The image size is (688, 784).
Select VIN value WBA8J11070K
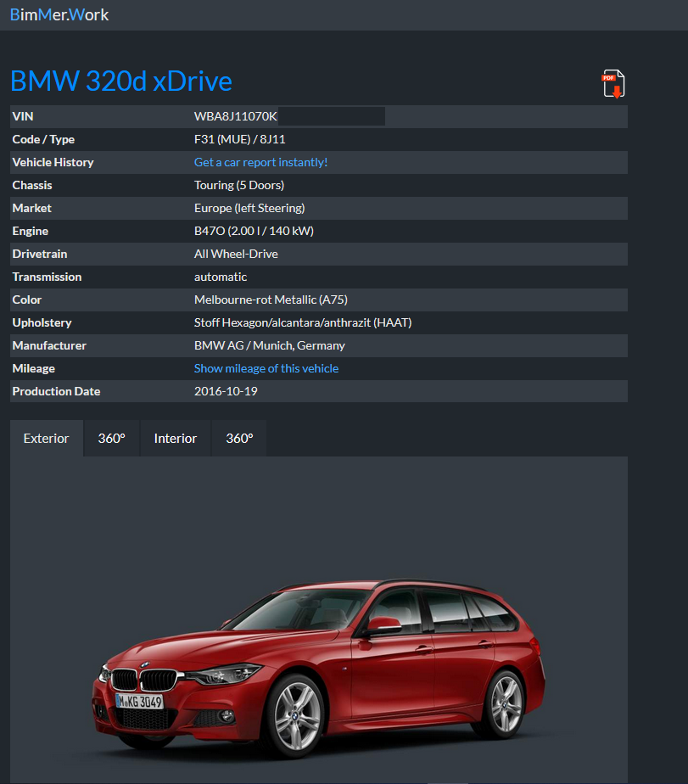click(x=236, y=116)
